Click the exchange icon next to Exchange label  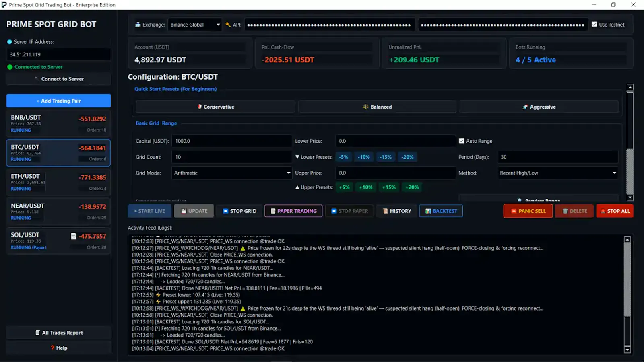click(x=138, y=25)
